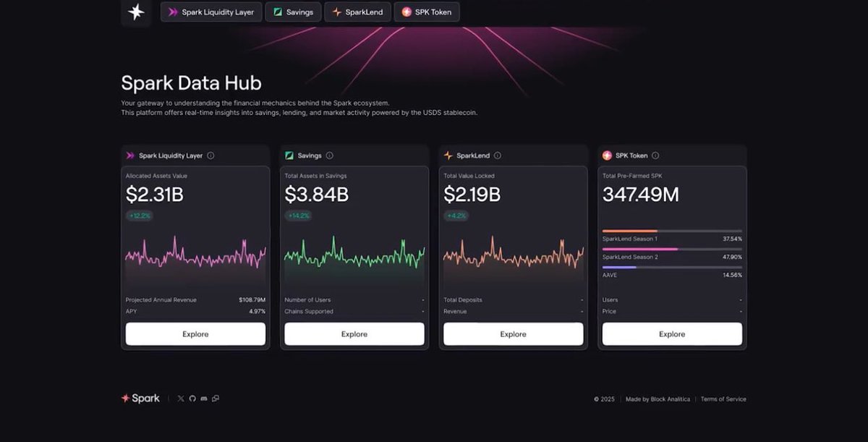Show info tooltip for Savings card
The height and width of the screenshot is (442, 868).
(330, 156)
